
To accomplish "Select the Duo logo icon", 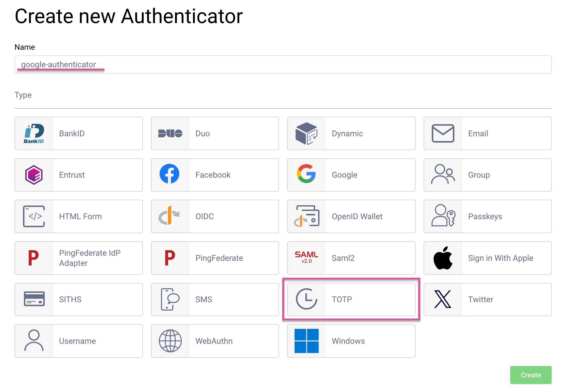I will [170, 133].
